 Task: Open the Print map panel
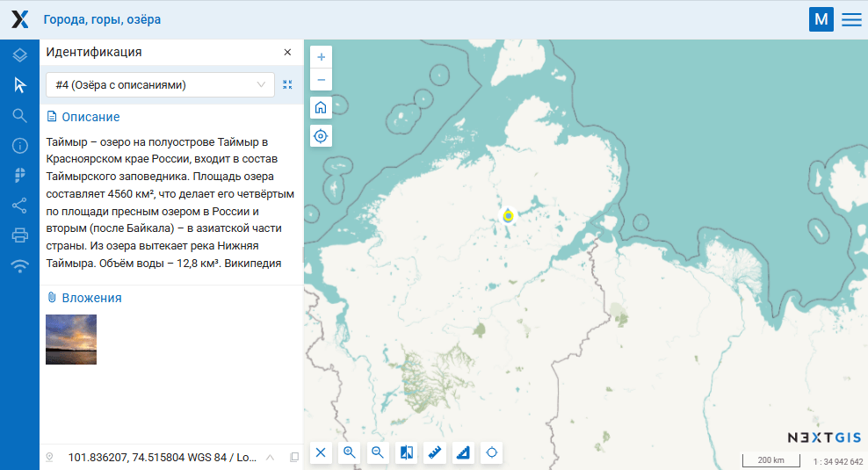tap(19, 235)
